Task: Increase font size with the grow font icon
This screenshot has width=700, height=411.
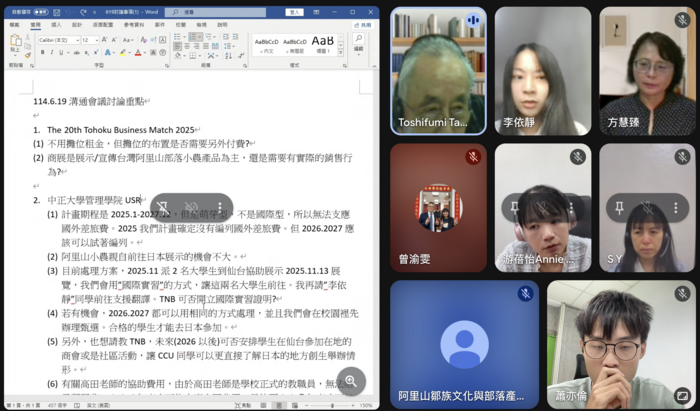Action: click(x=104, y=40)
